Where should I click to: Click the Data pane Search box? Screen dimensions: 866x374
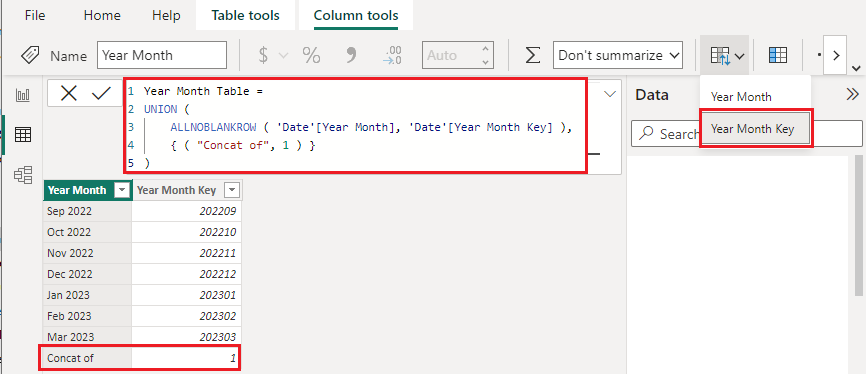[x=746, y=134]
